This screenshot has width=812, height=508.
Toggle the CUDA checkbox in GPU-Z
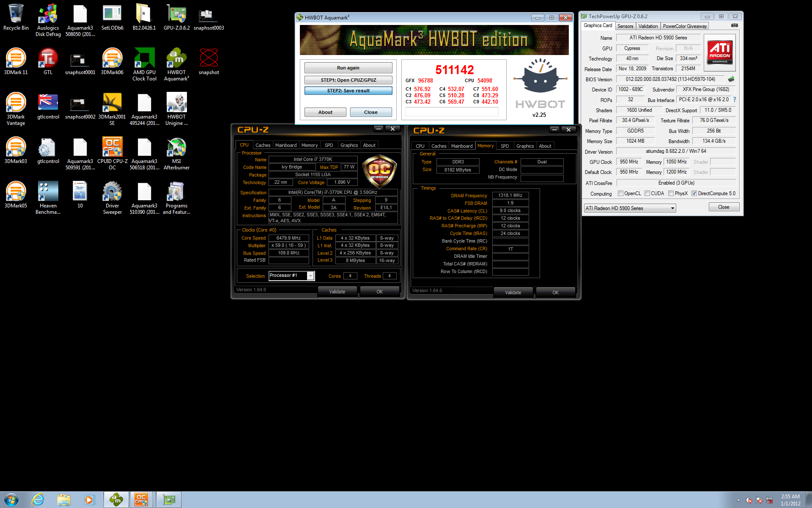pos(647,193)
